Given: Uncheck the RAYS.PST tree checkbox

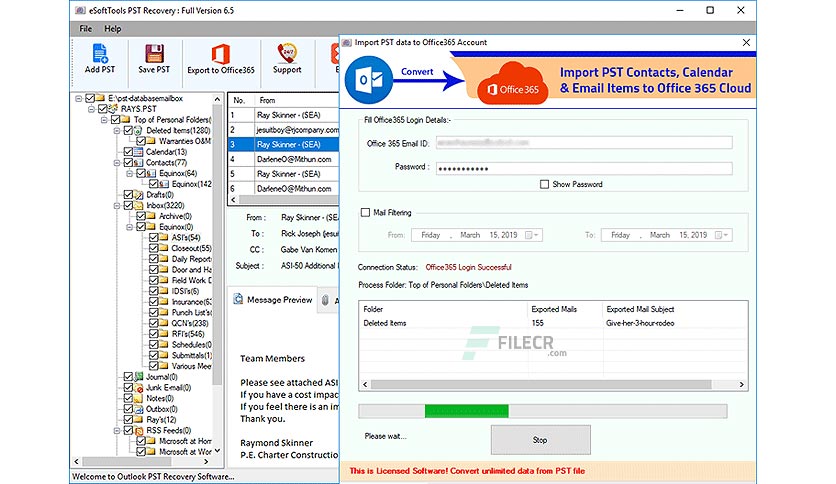Looking at the screenshot, I should coord(102,109).
